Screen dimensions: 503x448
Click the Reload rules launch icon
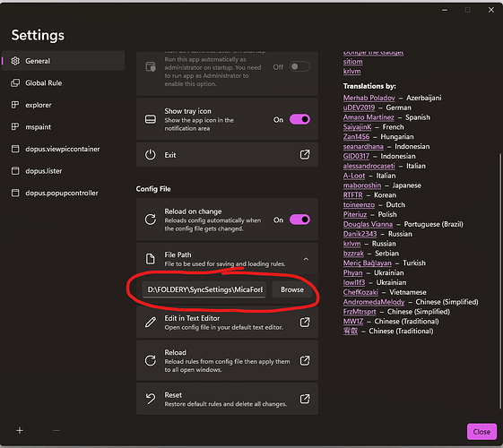pyautogui.click(x=305, y=360)
